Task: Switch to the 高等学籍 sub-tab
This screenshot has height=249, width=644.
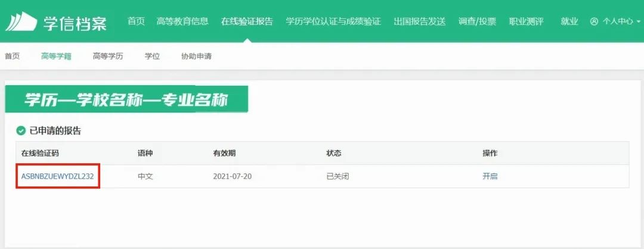Action: 56,56
